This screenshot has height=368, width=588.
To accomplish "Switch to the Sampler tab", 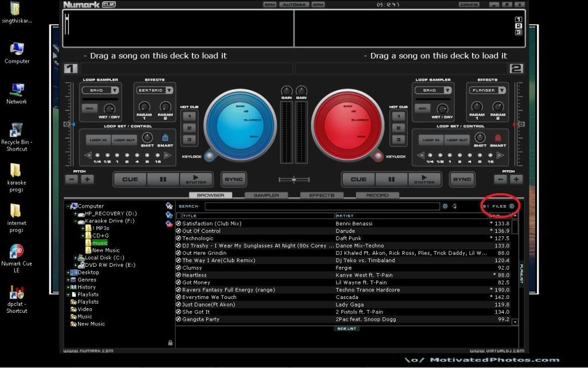I will [x=266, y=195].
